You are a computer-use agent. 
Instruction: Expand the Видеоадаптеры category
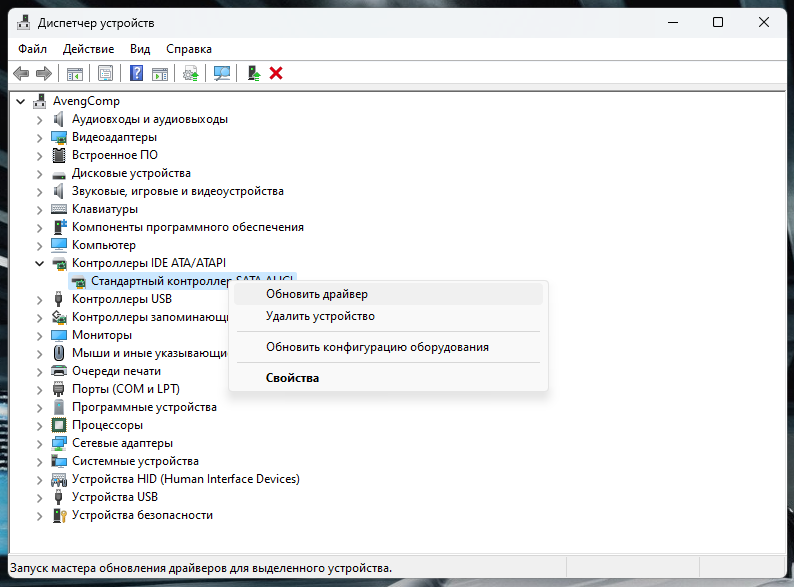coord(39,138)
